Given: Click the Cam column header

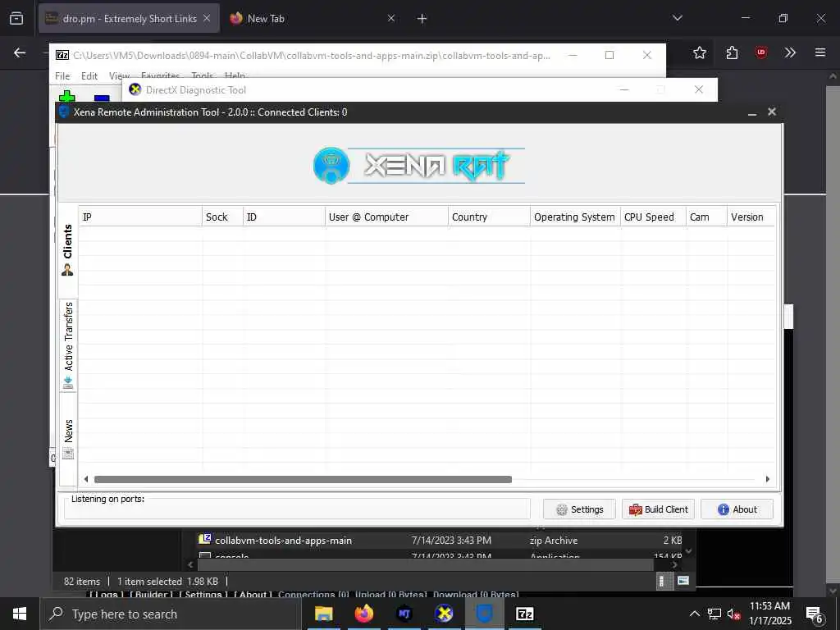Looking at the screenshot, I should tap(706, 217).
